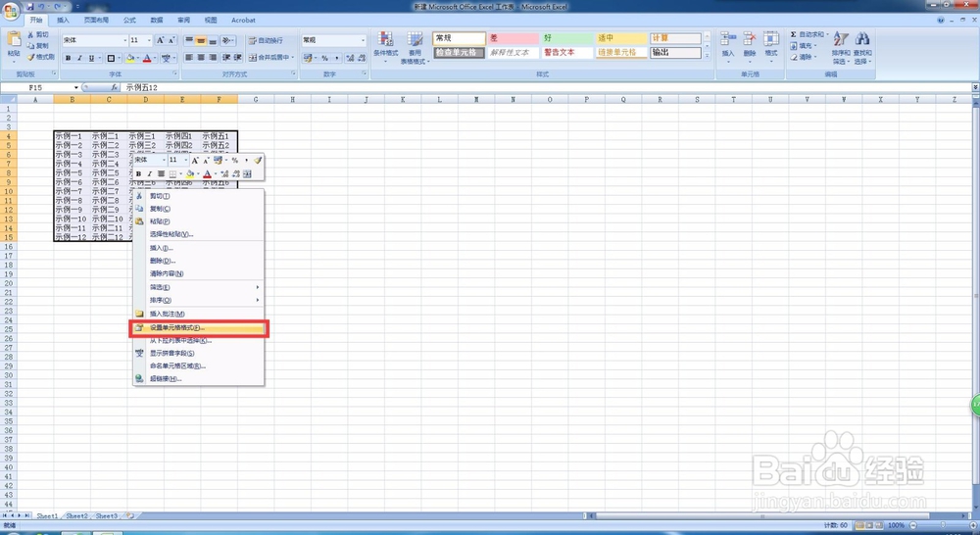This screenshot has height=535, width=980.
Task: Click the Increase Indent icon in the ribbon
Action: pos(237,58)
